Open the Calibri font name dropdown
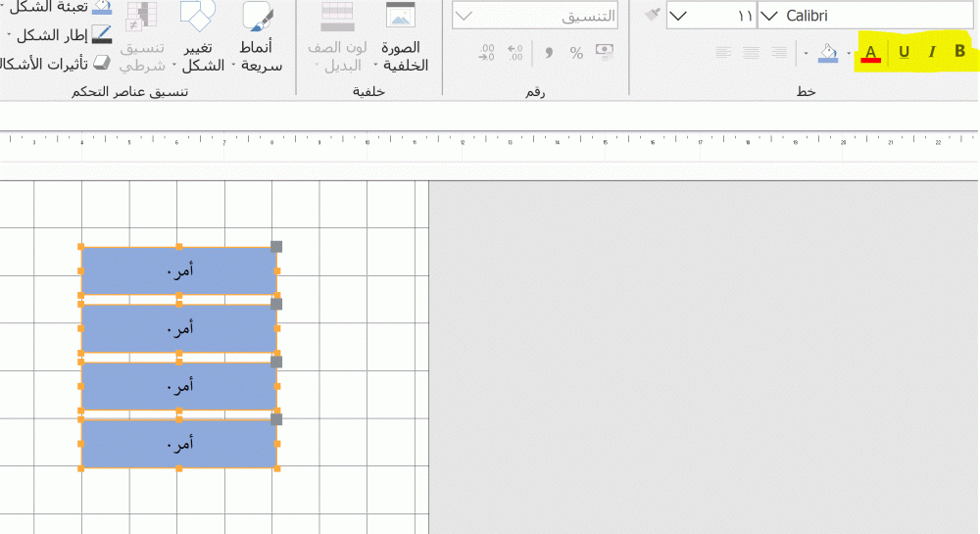This screenshot has width=980, height=534. point(770,16)
